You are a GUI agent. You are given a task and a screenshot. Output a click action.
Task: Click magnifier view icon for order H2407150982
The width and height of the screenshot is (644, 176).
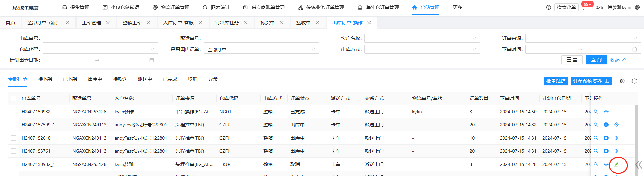596,112
